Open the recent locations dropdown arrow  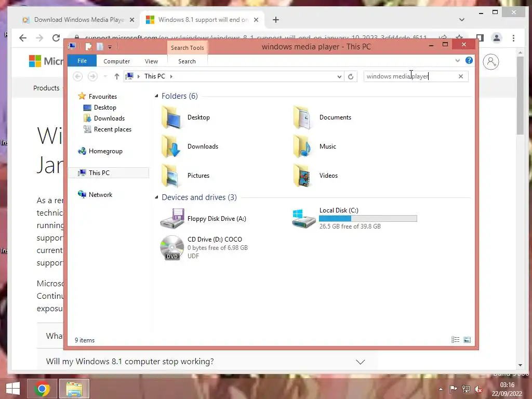pyautogui.click(x=105, y=76)
